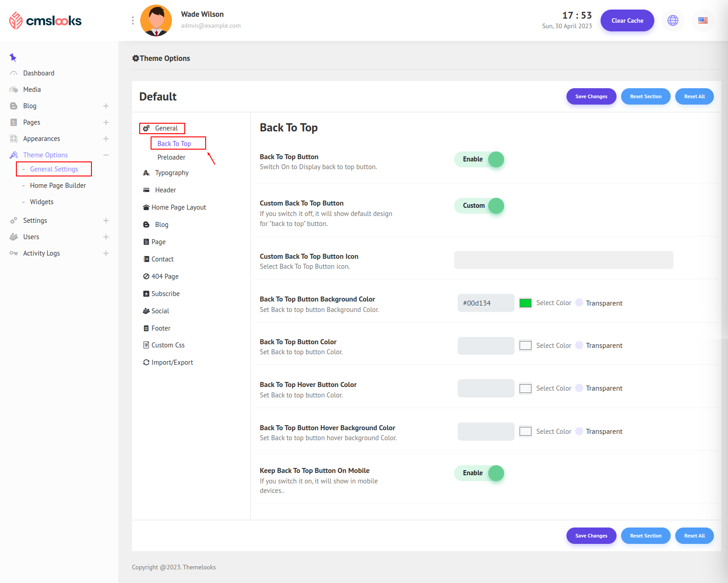The width and height of the screenshot is (728, 583).
Task: Click the top Save Changes button
Action: (x=591, y=96)
